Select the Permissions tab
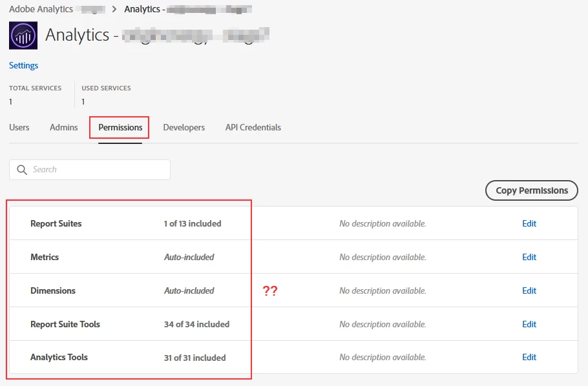 [120, 127]
